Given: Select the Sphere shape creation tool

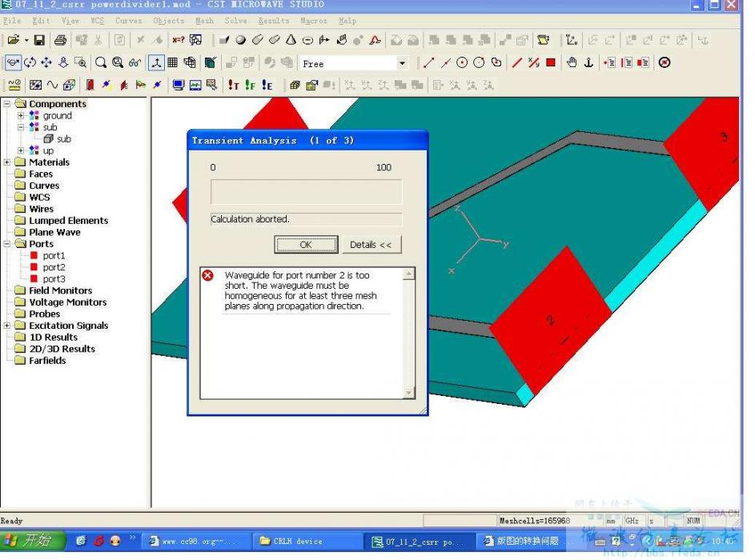Looking at the screenshot, I should [x=241, y=40].
